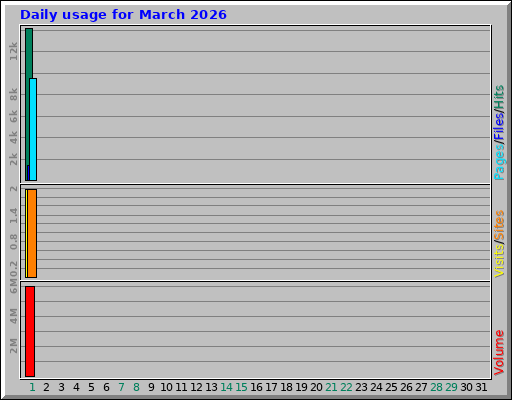Viewport: 512px width, 400px height.
Task: Click the cyan Pages bar for day 1
Action: [x=33, y=130]
